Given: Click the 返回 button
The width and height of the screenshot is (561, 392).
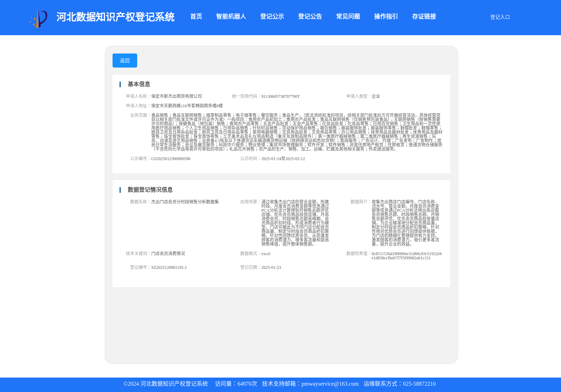Looking at the screenshot, I should click(x=125, y=61).
